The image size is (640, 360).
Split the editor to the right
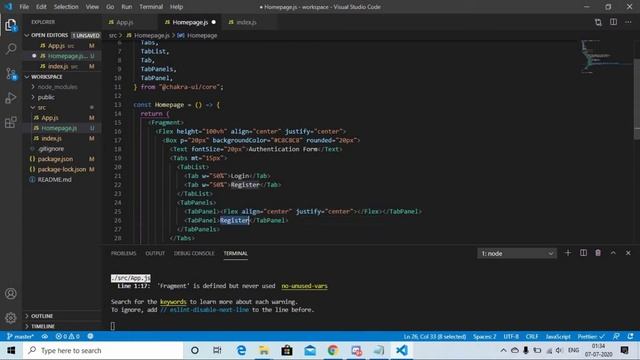(613, 22)
